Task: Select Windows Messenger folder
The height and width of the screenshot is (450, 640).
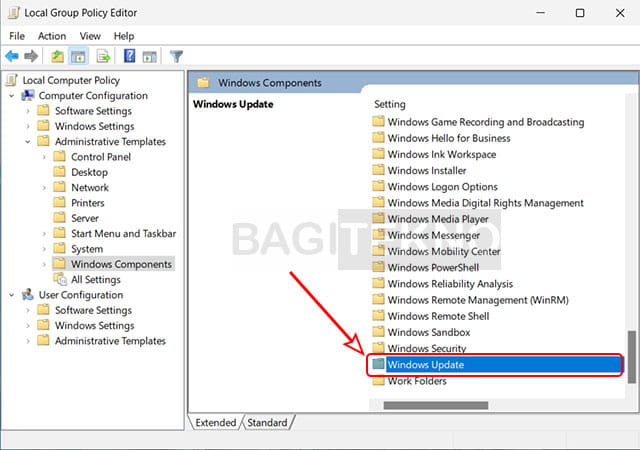Action: pyautogui.click(x=434, y=235)
